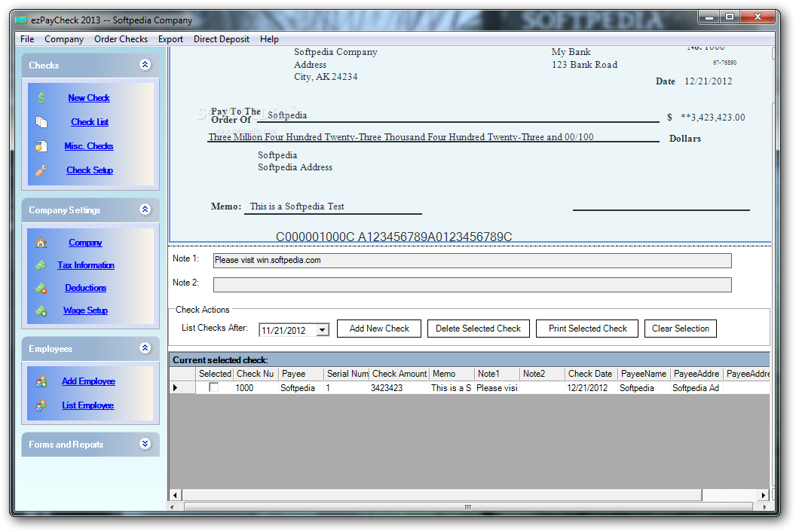Click the empty Note 2 text field
Screen dimensions: 796x532
472,285
